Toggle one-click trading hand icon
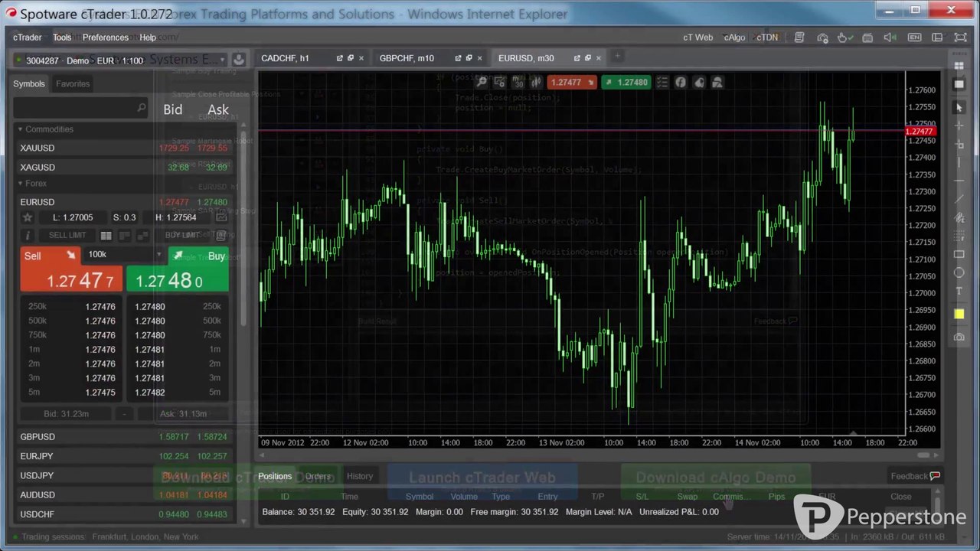The image size is (980, 551). 844,37
